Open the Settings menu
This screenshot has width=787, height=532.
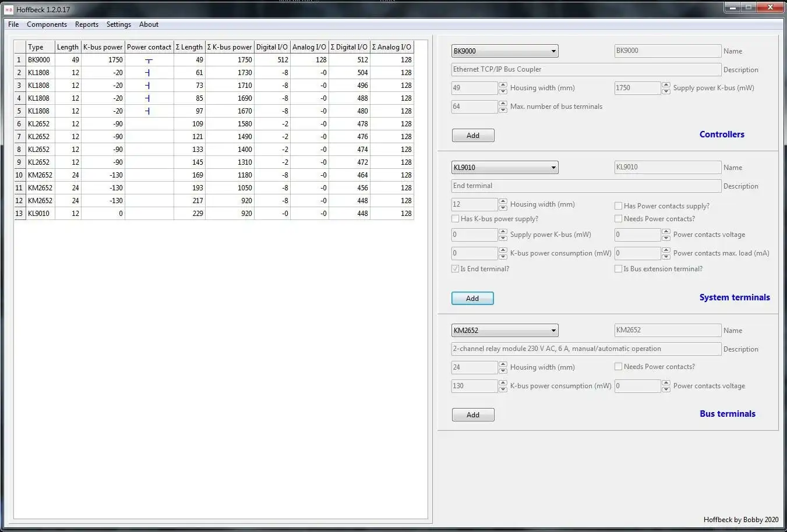point(119,24)
